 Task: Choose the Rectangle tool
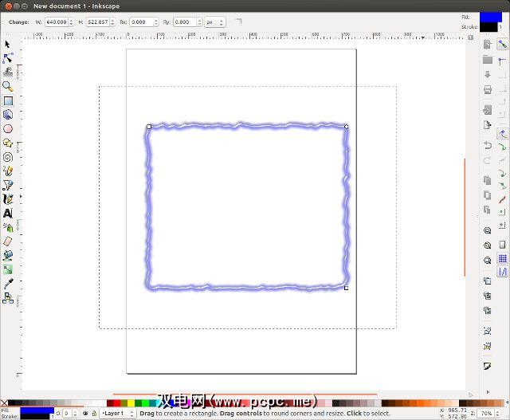(8, 100)
